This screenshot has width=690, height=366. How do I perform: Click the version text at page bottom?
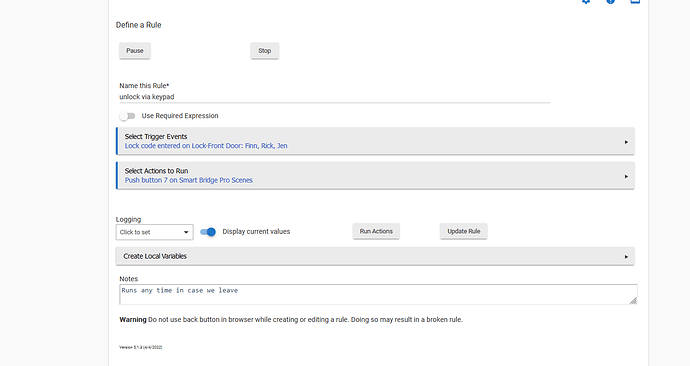pyautogui.click(x=141, y=347)
